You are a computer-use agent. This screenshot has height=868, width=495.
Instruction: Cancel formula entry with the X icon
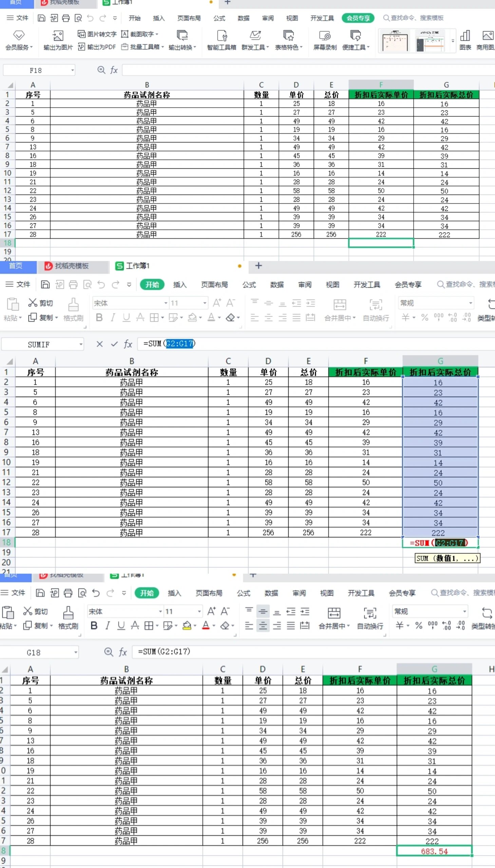pyautogui.click(x=100, y=344)
